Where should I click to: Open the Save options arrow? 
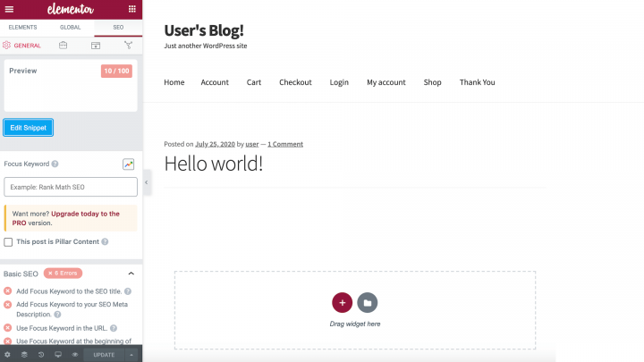click(x=131, y=355)
